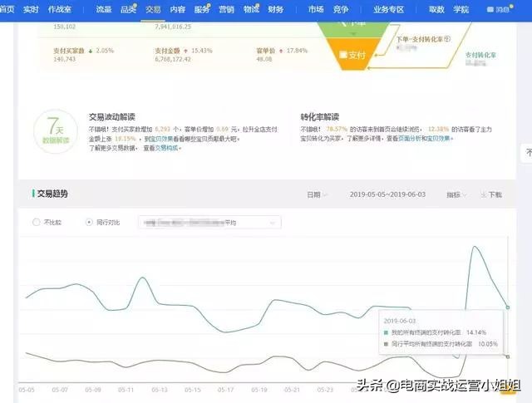Screen dimensions: 532x403
Task: Click the gray data point at chart end
Action: tap(508, 356)
